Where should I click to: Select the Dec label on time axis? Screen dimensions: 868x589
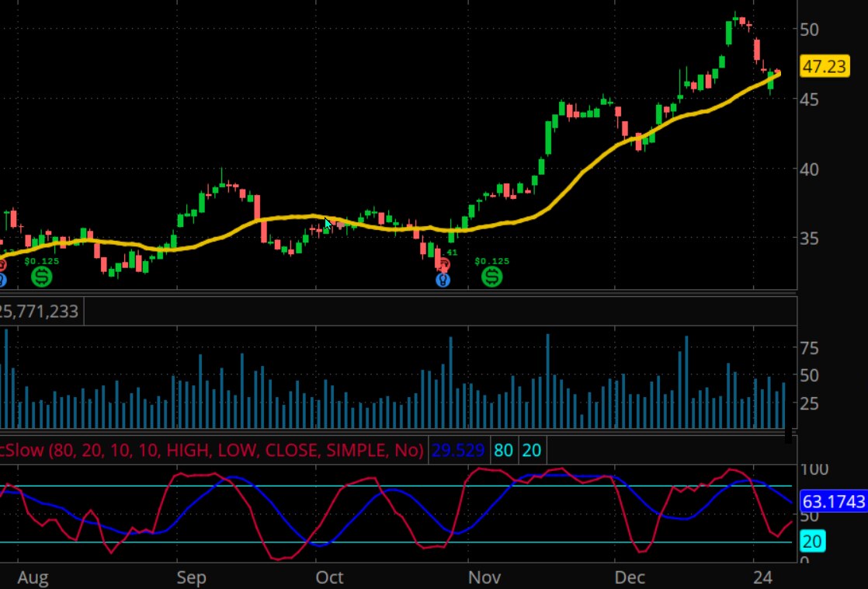pyautogui.click(x=630, y=578)
